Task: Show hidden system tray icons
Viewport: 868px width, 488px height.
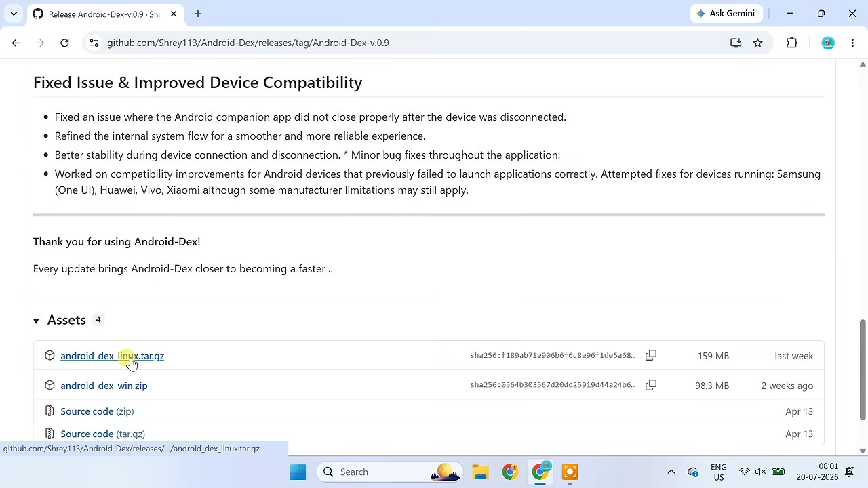Action: tap(671, 472)
